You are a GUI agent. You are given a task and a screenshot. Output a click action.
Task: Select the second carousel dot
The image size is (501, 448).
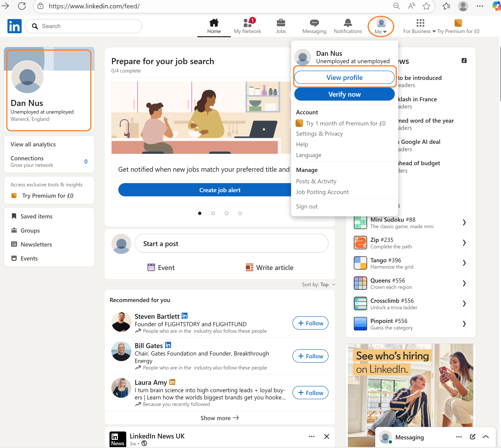click(x=213, y=213)
